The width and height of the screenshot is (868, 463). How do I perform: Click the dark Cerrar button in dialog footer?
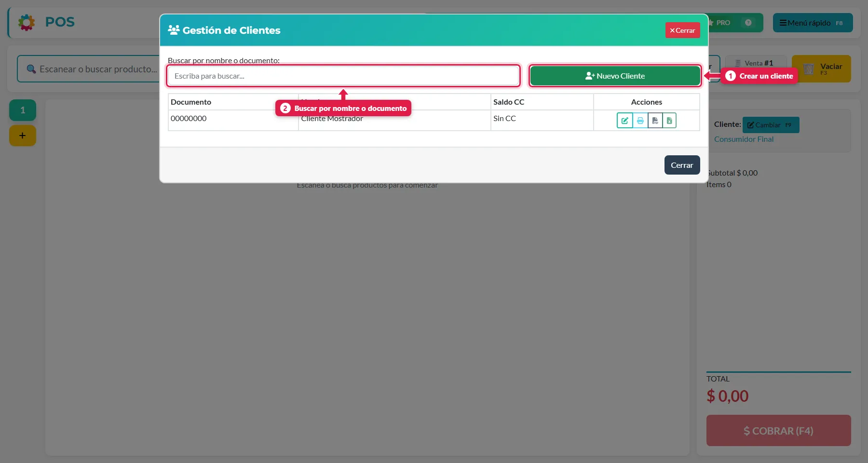pos(682,165)
